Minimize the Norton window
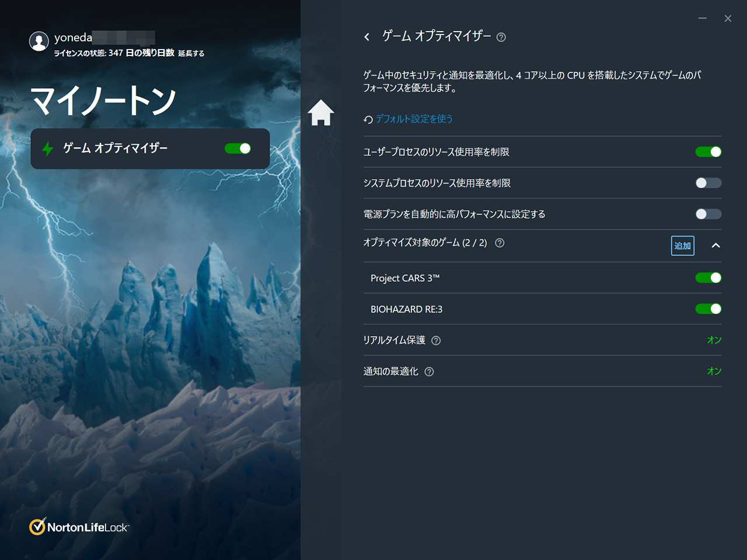The image size is (747, 560). click(703, 19)
